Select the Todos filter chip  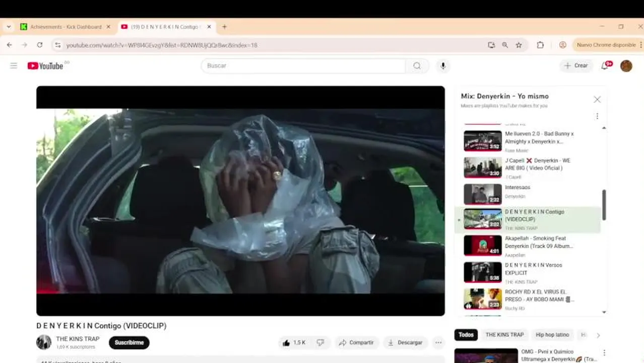click(466, 335)
